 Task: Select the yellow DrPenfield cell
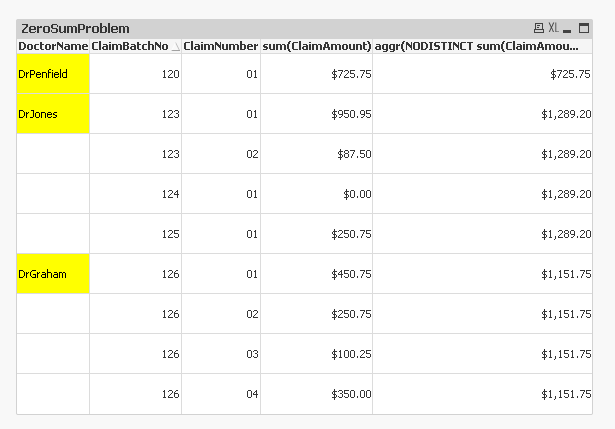coord(53,74)
